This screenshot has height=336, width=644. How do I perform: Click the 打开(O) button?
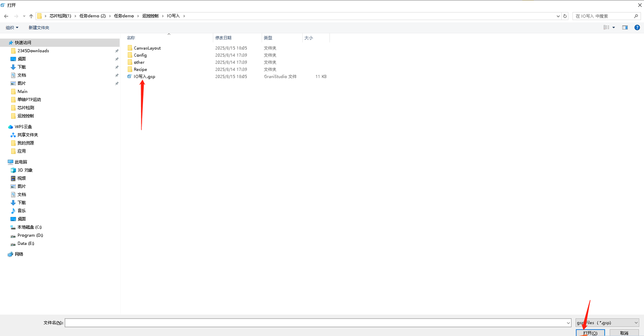[590, 333]
